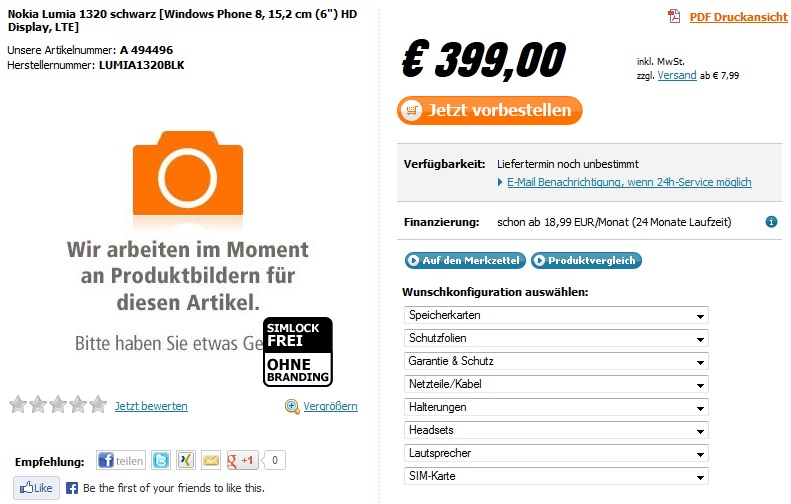Share via the Facebook teilen icon
Screen dimensions: 791x504
pos(121,460)
